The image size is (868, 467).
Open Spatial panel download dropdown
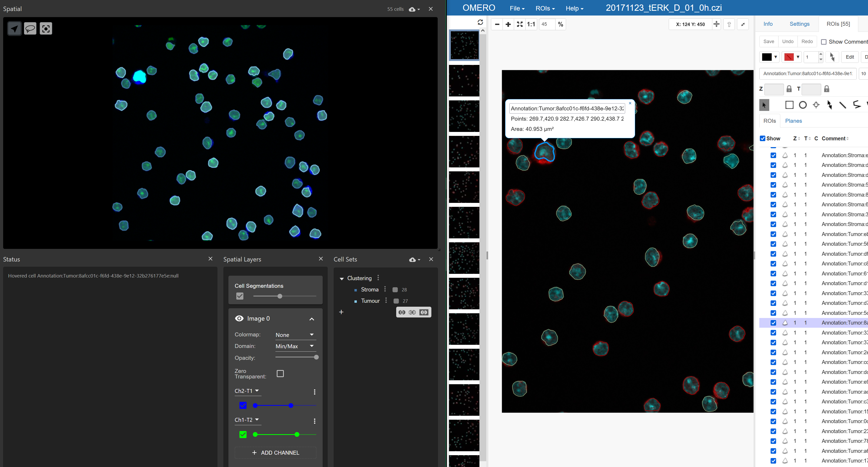pyautogui.click(x=415, y=9)
